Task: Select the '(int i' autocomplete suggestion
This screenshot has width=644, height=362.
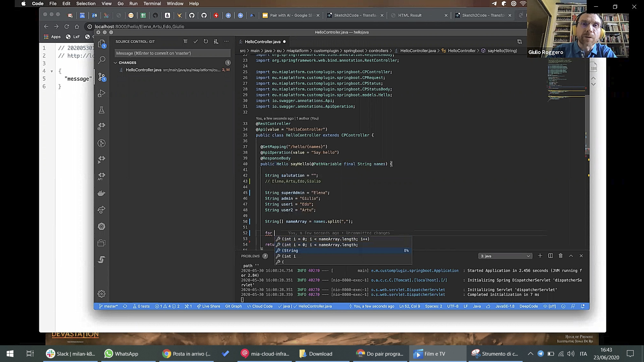Action: click(x=343, y=256)
